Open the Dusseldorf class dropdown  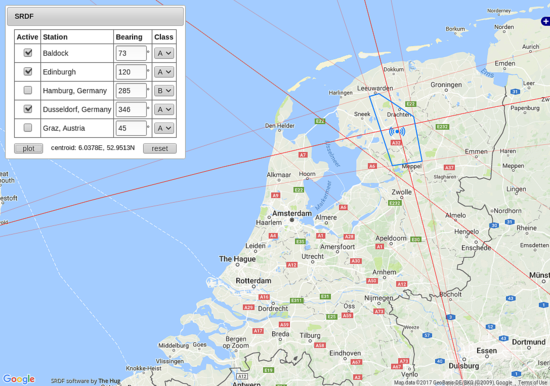(x=164, y=109)
